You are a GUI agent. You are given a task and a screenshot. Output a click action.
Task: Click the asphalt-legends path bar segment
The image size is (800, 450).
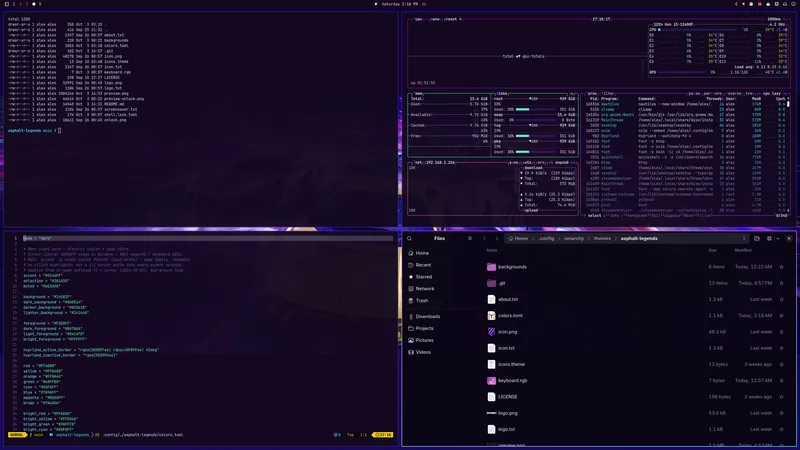(x=639, y=238)
